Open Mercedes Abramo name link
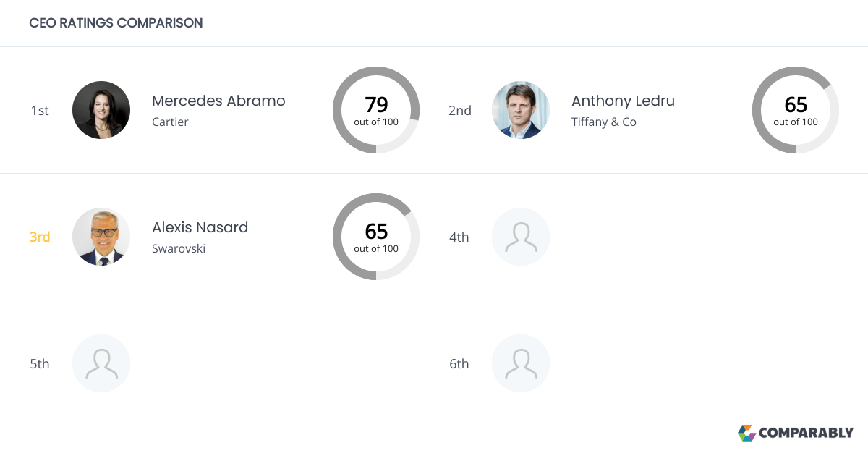The image size is (868, 456). pyautogui.click(x=218, y=101)
